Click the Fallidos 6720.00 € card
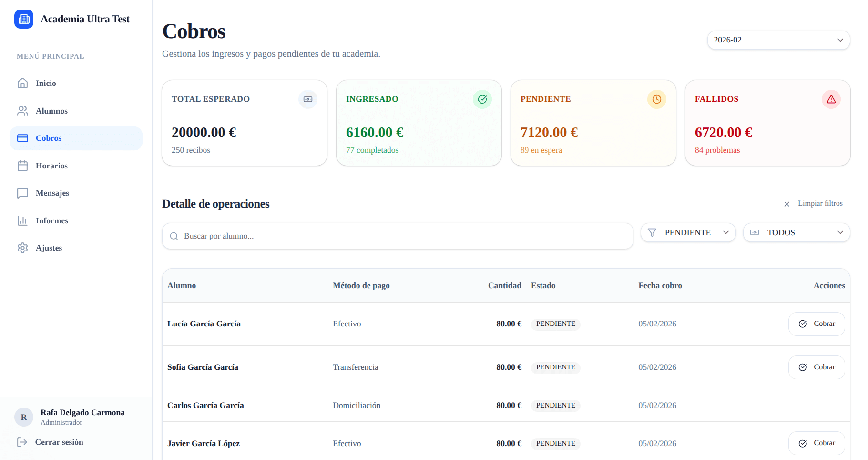Screen dimensions: 868x460 tap(768, 123)
